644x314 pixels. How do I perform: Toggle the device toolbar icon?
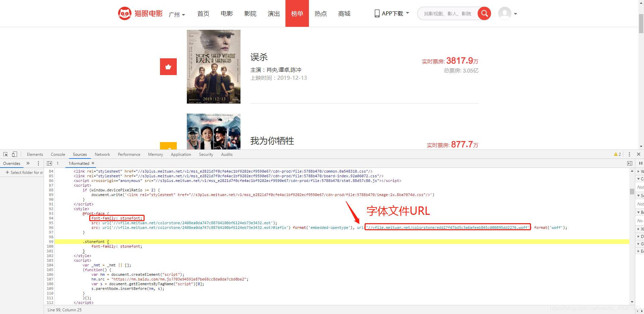coord(14,154)
